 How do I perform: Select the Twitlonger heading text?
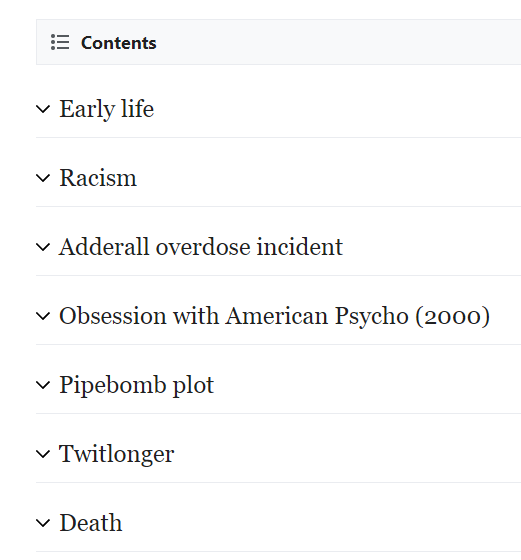(116, 455)
